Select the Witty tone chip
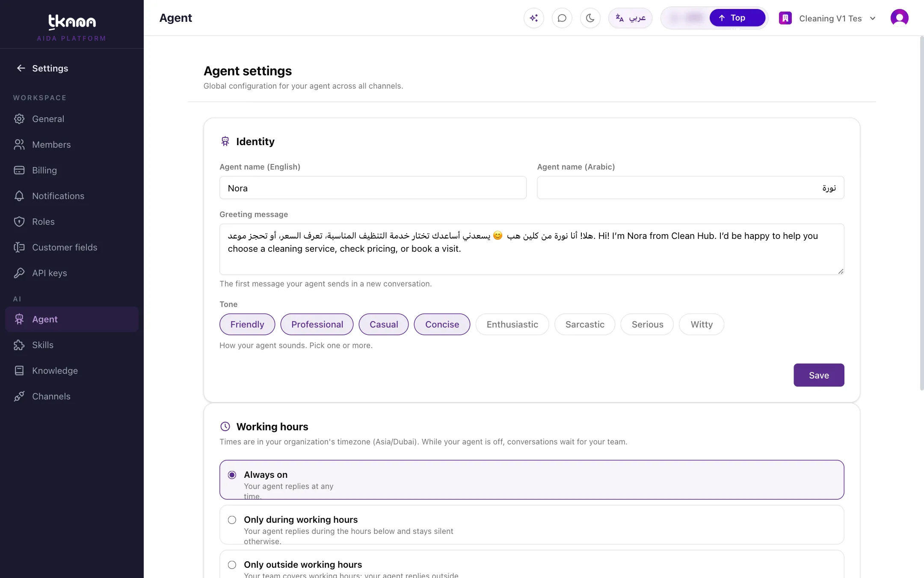Screen dimensions: 924x578 pos(702,325)
